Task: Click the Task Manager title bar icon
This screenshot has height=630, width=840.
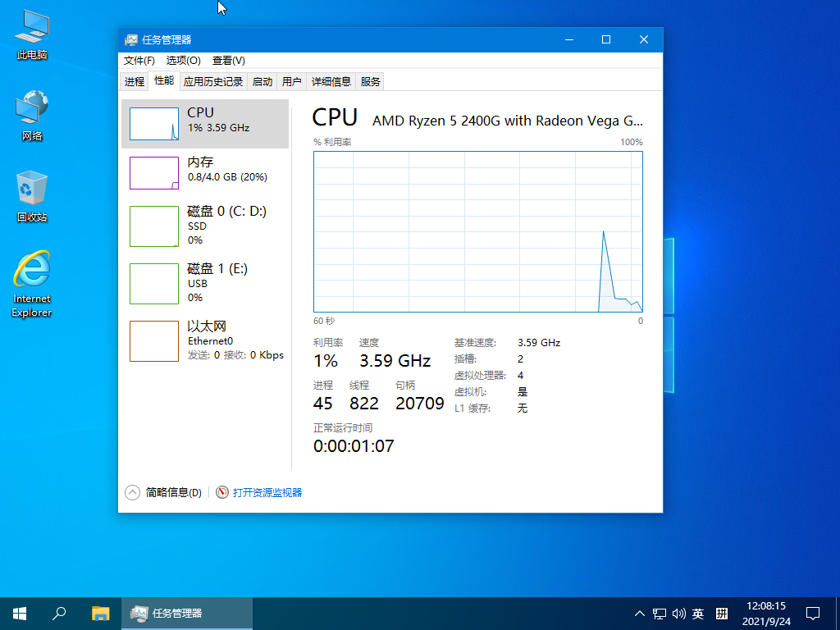Action: [x=130, y=40]
